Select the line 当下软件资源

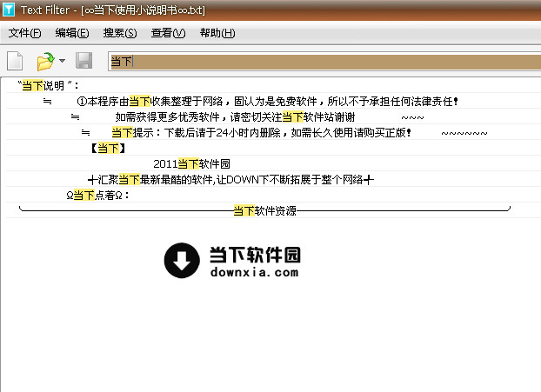click(x=274, y=210)
